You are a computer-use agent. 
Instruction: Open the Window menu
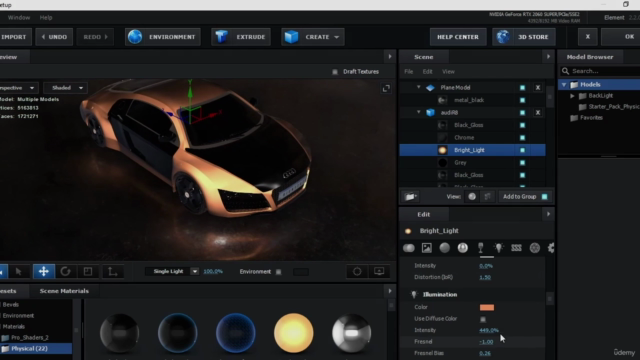point(19,18)
